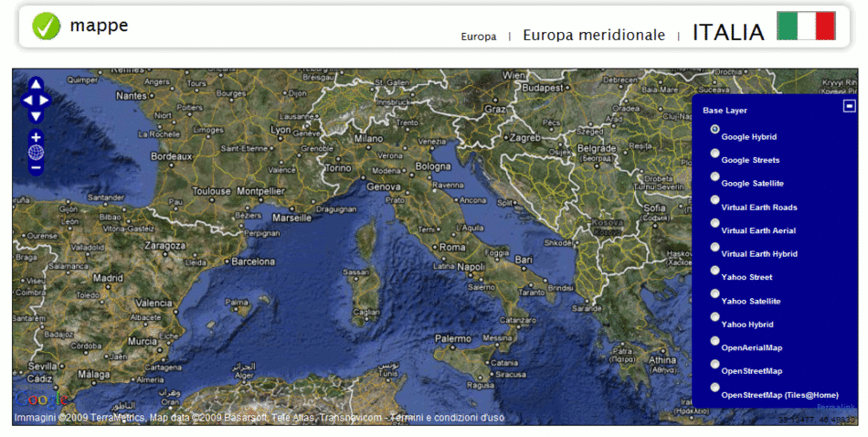Select Virtual Earth Roads base layer
This screenshot has height=437, width=868.
pos(715,199)
